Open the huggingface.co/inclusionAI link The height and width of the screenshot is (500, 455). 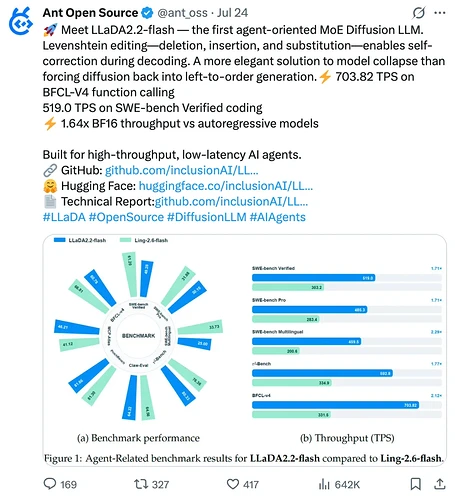[x=226, y=186]
